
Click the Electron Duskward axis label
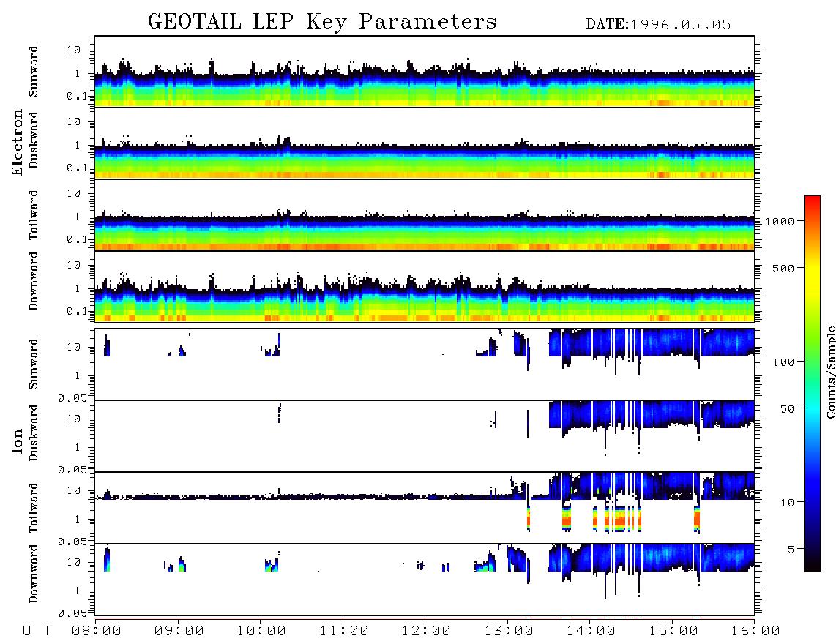point(34,141)
